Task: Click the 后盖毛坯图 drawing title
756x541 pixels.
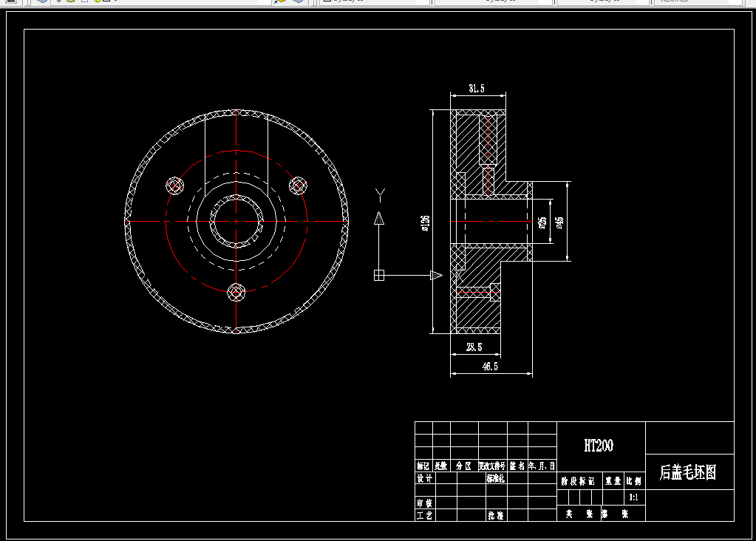Action: (687, 472)
